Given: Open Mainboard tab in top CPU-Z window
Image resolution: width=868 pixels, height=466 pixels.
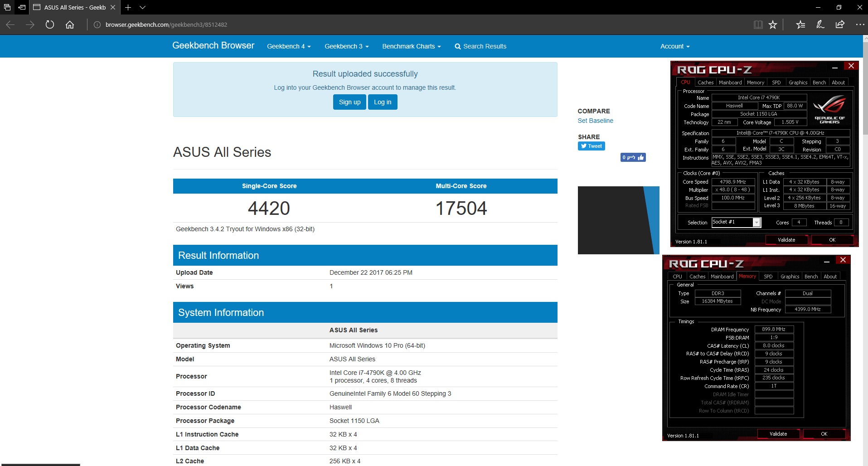Looking at the screenshot, I should 730,83.
